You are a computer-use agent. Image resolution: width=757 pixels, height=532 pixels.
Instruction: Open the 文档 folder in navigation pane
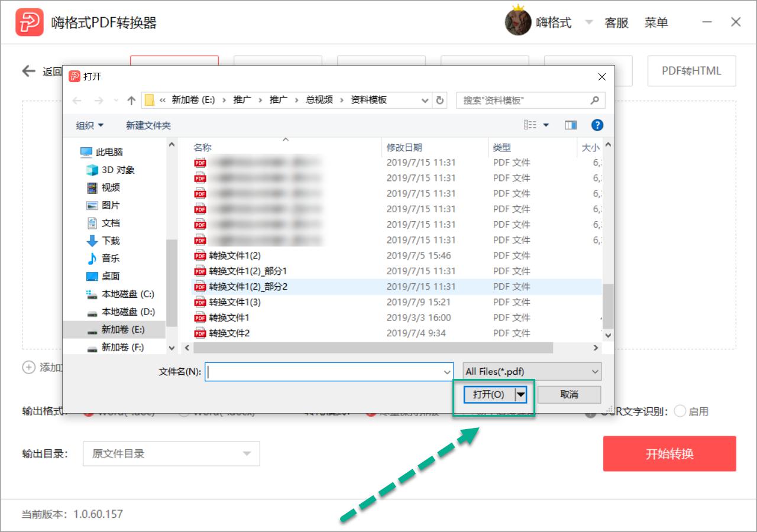(x=103, y=223)
